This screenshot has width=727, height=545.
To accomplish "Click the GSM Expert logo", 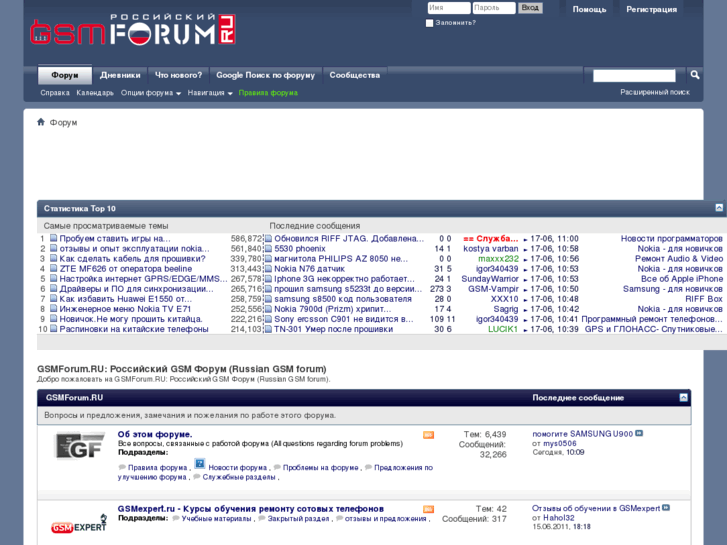I will click(x=79, y=524).
